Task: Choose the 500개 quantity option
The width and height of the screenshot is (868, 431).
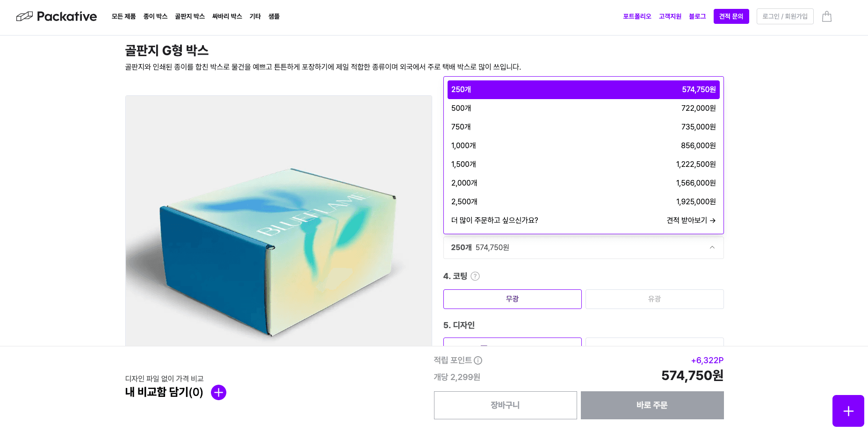Action: pos(584,108)
